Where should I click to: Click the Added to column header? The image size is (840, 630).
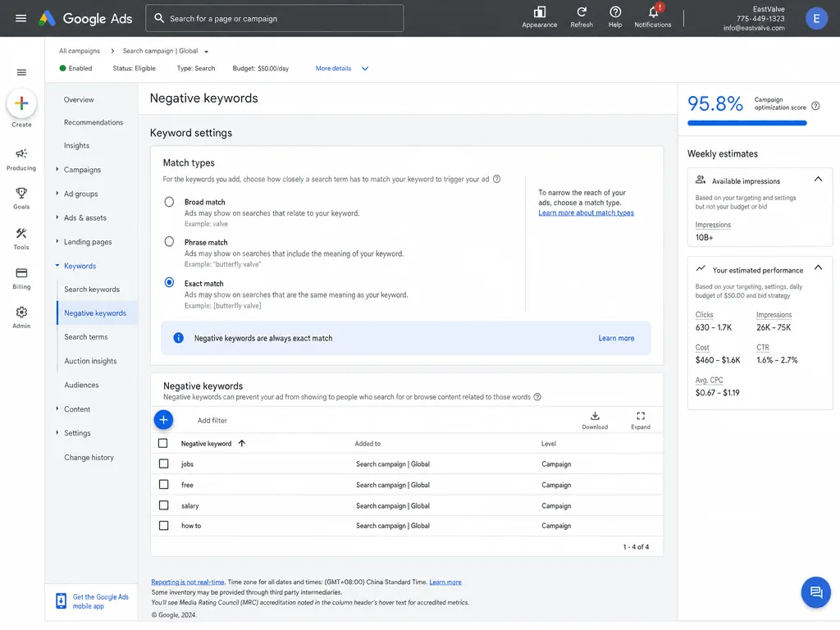point(367,444)
